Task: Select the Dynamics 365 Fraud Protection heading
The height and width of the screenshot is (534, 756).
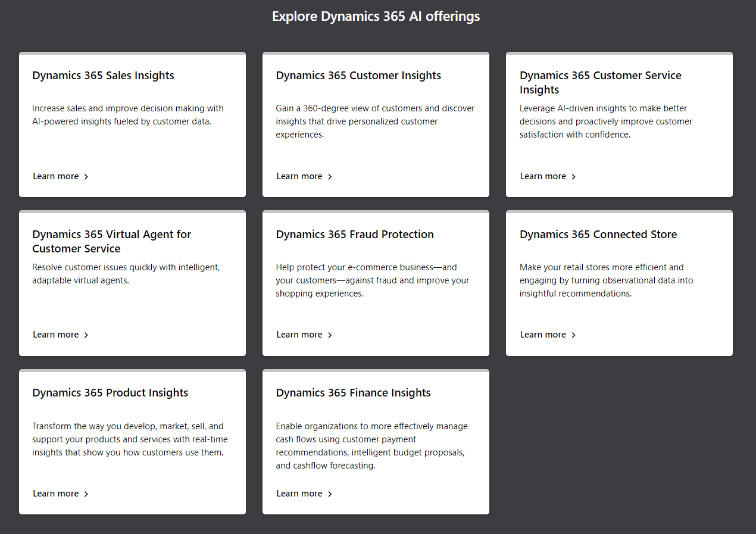Action: point(355,235)
